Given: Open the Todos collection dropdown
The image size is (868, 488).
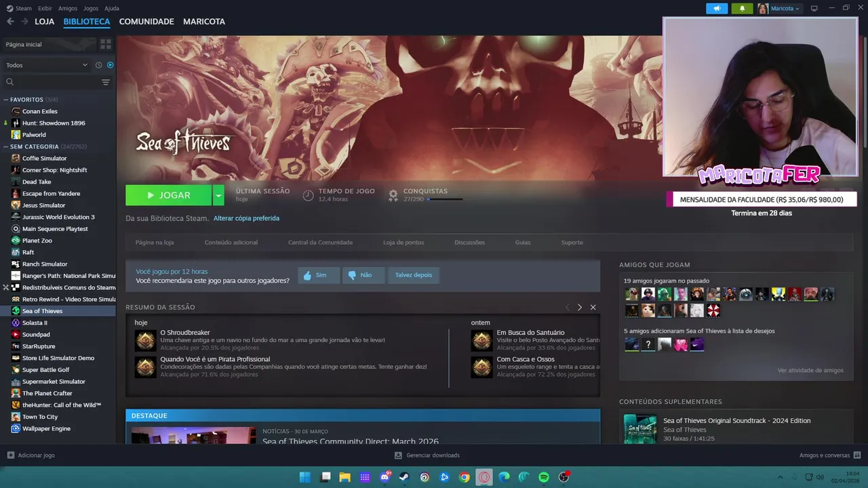Looking at the screenshot, I should point(47,65).
